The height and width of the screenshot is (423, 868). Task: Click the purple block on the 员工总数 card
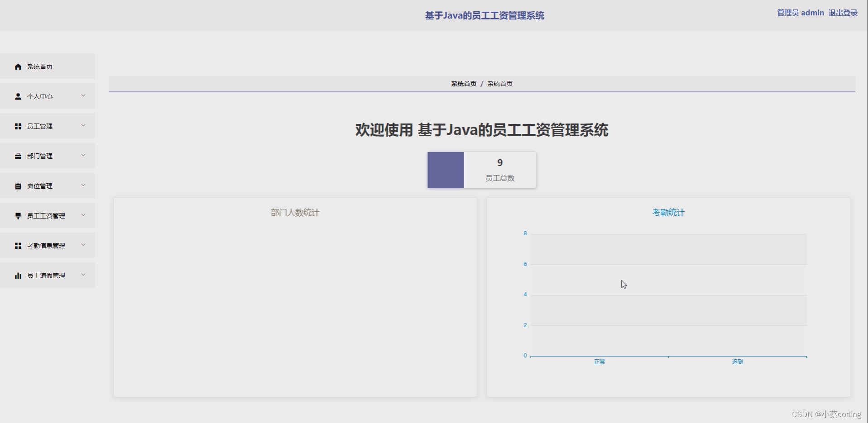(x=446, y=170)
